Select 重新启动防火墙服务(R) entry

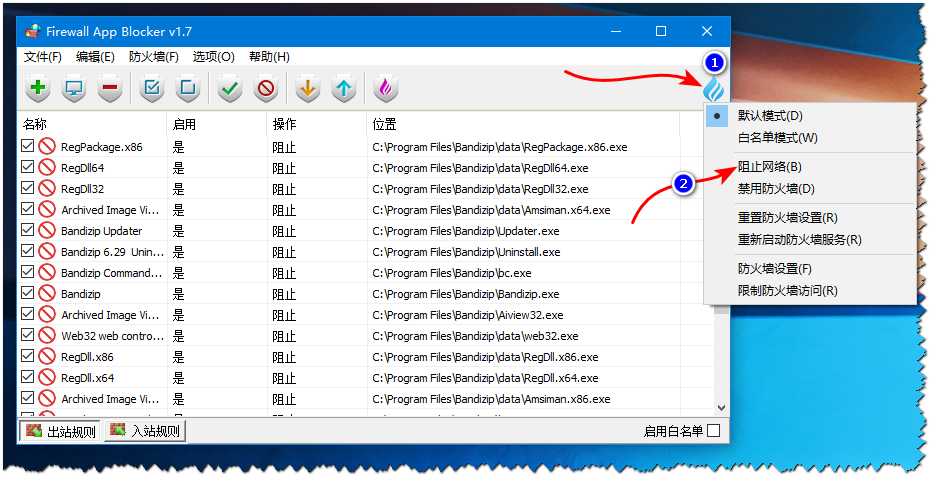click(800, 240)
